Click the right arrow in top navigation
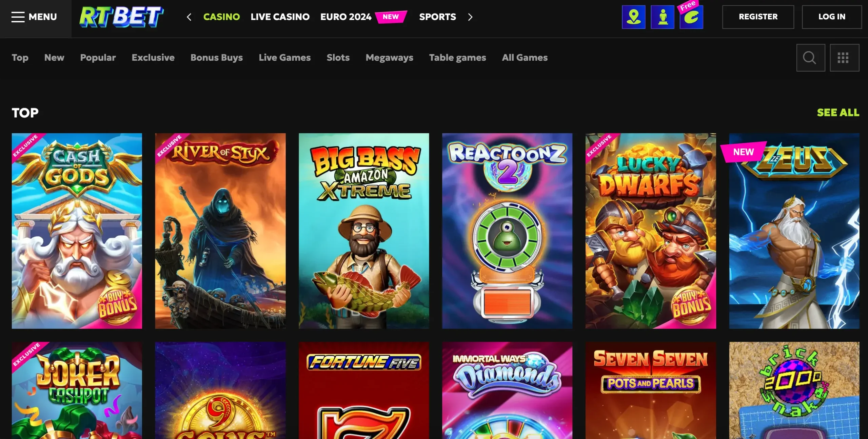Viewport: 868px width, 439px height. pos(470,17)
